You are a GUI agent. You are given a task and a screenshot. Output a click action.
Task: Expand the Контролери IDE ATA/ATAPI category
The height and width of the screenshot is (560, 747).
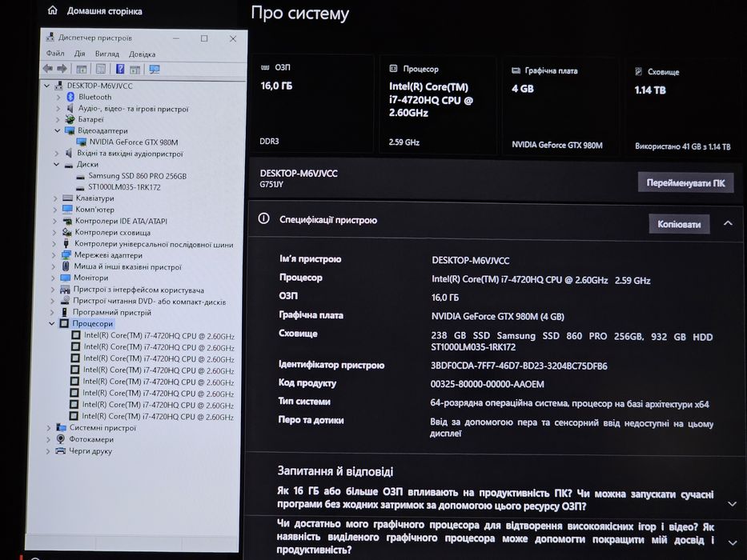(54, 222)
